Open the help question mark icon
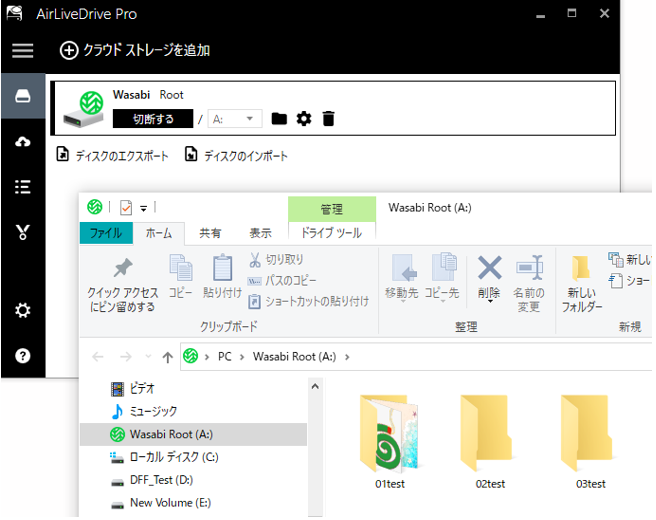 (23, 356)
